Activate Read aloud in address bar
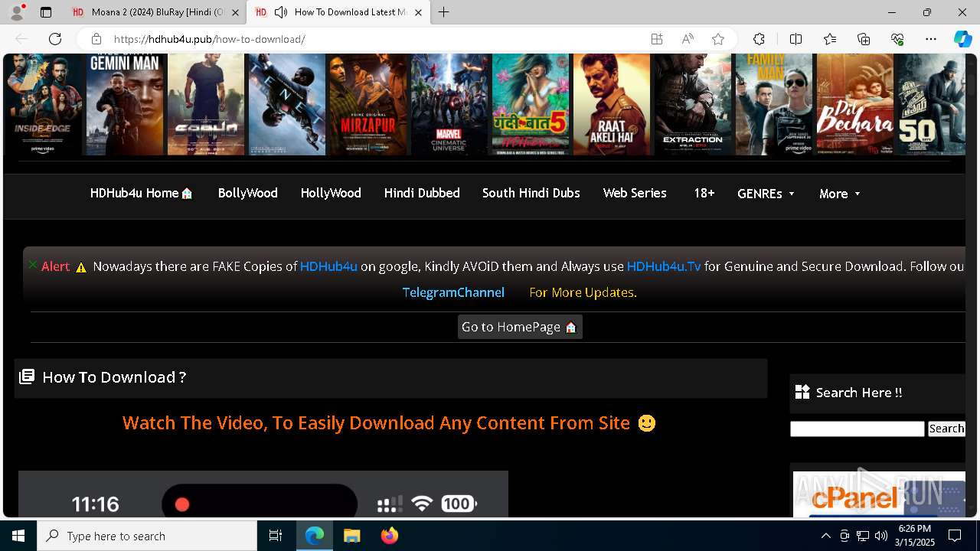Image resolution: width=980 pixels, height=551 pixels. [x=688, y=39]
